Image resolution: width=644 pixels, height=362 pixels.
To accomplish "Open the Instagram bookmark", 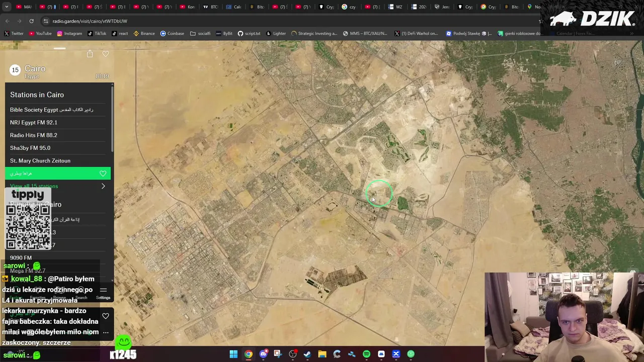I will [69, 34].
